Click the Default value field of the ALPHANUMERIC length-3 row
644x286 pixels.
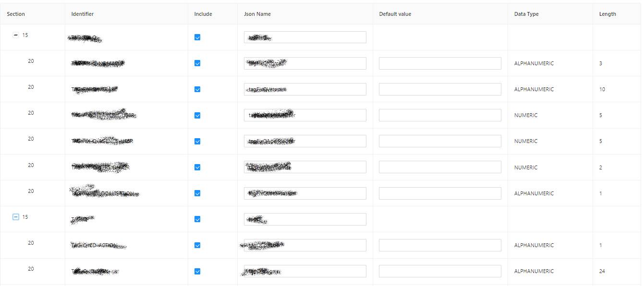439,63
